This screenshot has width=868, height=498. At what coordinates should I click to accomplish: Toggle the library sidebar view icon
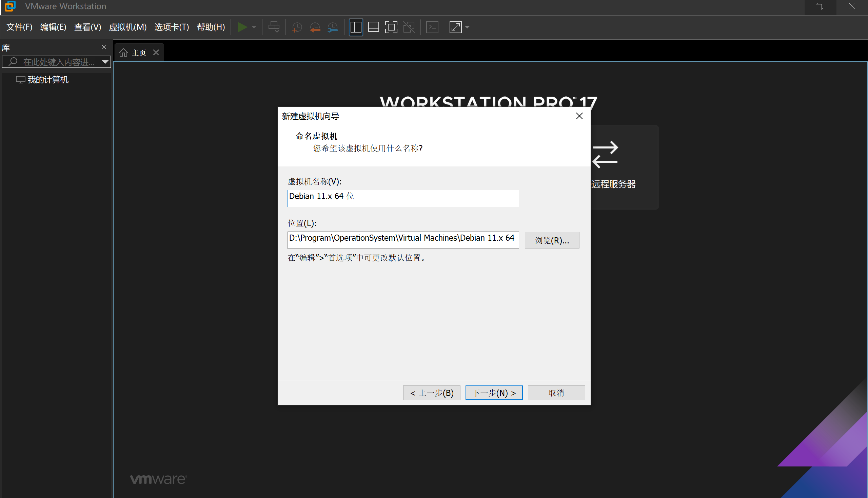coord(356,27)
